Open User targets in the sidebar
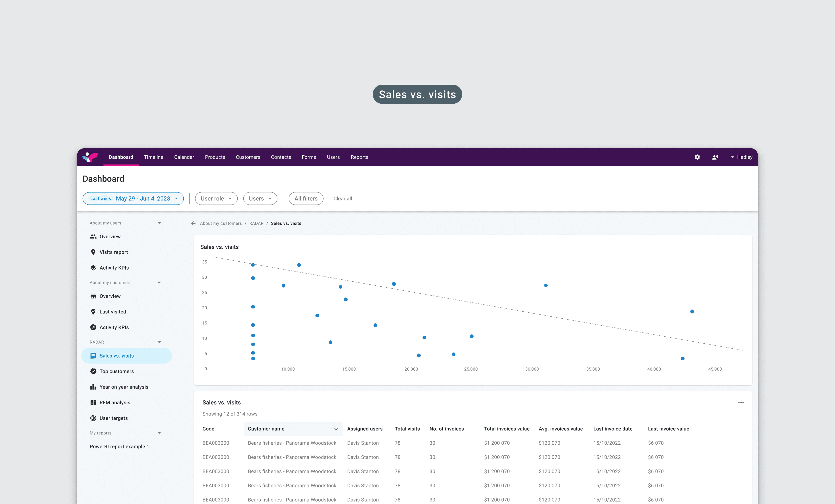 point(127,418)
